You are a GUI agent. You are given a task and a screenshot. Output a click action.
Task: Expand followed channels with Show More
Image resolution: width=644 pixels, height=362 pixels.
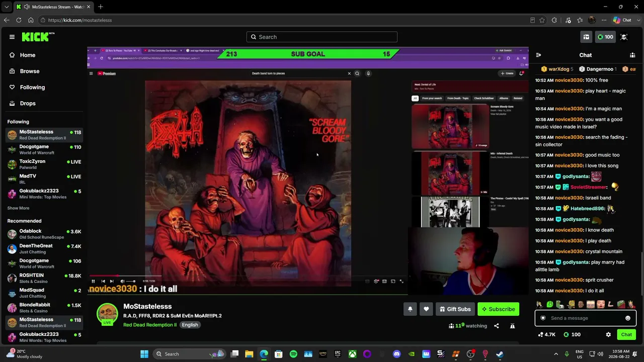[x=18, y=208]
